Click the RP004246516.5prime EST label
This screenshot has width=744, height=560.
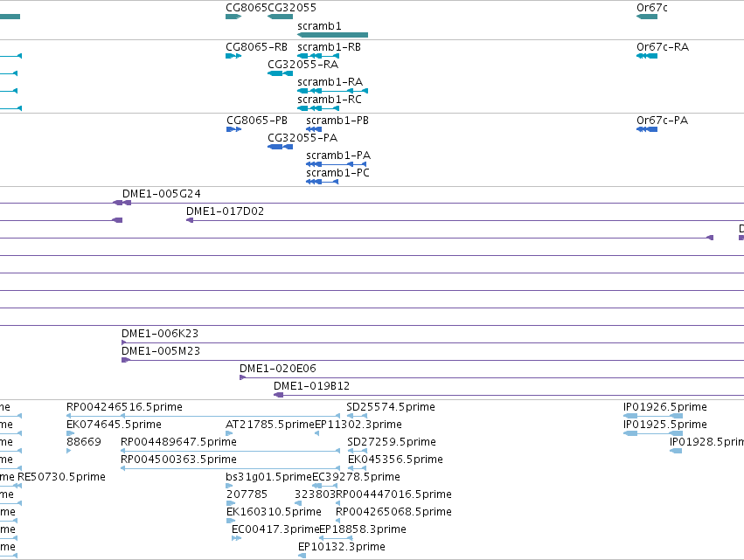click(x=124, y=407)
